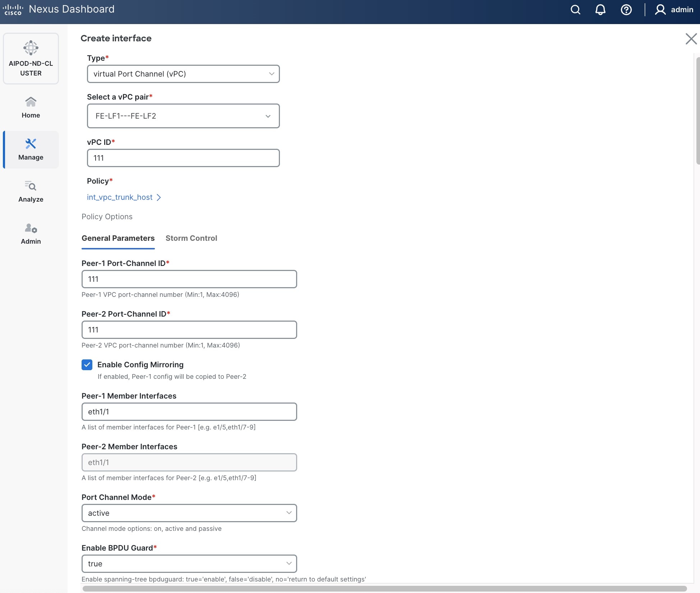The width and height of the screenshot is (700, 593).
Task: Open the help icon
Action: (626, 10)
